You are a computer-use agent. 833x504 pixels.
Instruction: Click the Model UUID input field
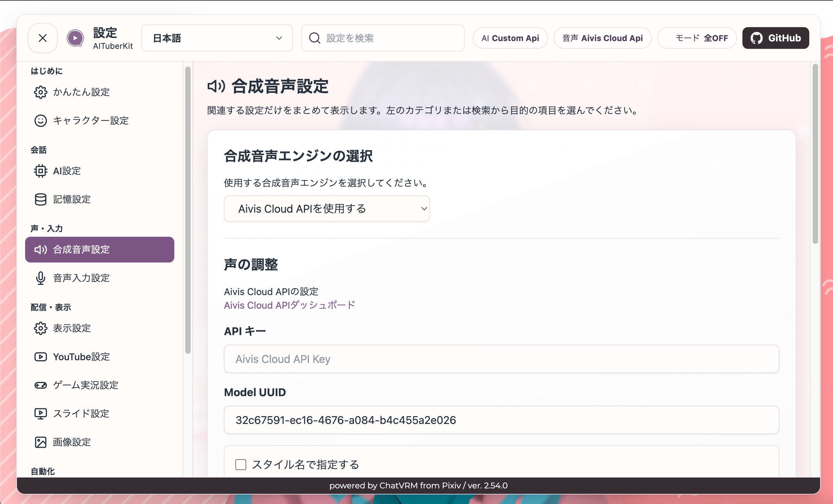pyautogui.click(x=501, y=420)
